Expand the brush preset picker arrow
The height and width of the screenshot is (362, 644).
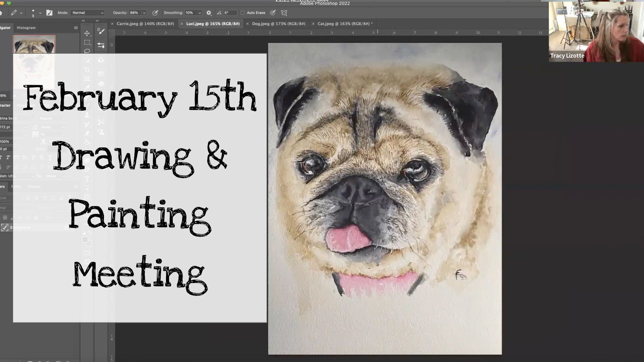[40, 13]
